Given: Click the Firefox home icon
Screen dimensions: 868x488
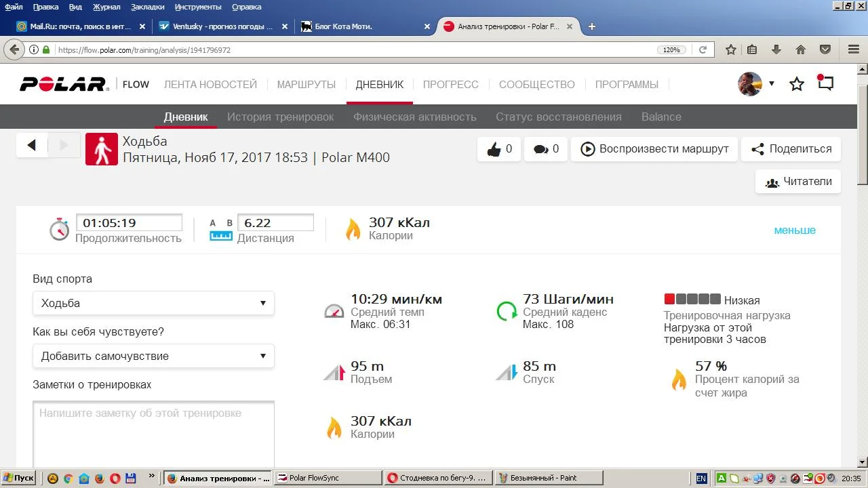Looking at the screenshot, I should pos(801,49).
